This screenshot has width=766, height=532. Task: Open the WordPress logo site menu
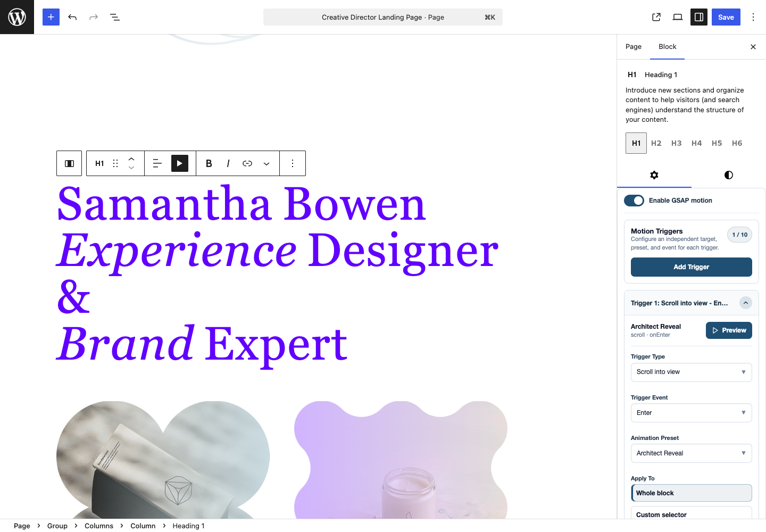click(x=17, y=17)
